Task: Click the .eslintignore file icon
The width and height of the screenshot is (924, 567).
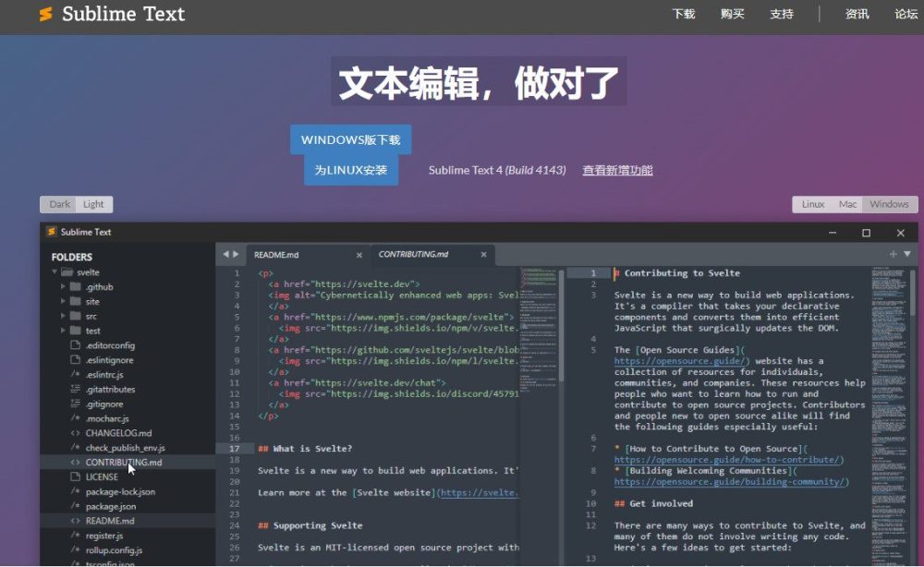Action: coord(76,360)
